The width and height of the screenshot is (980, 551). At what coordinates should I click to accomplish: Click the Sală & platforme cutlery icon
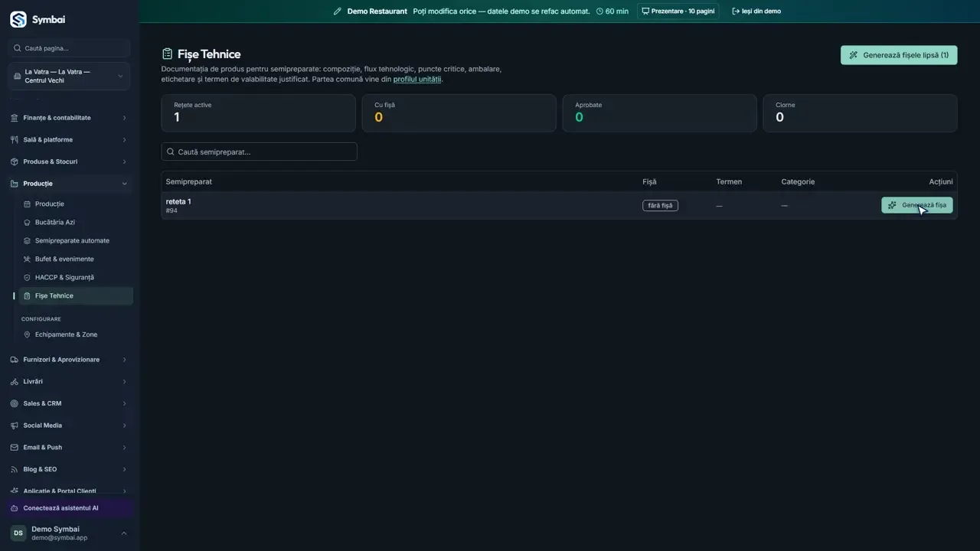15,140
